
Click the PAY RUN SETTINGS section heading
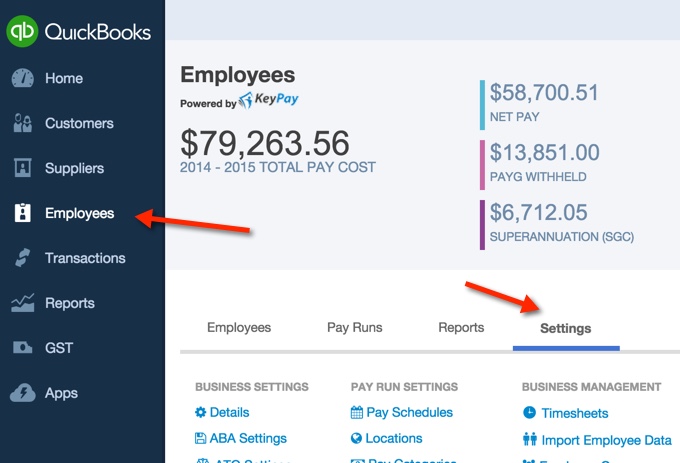(404, 387)
